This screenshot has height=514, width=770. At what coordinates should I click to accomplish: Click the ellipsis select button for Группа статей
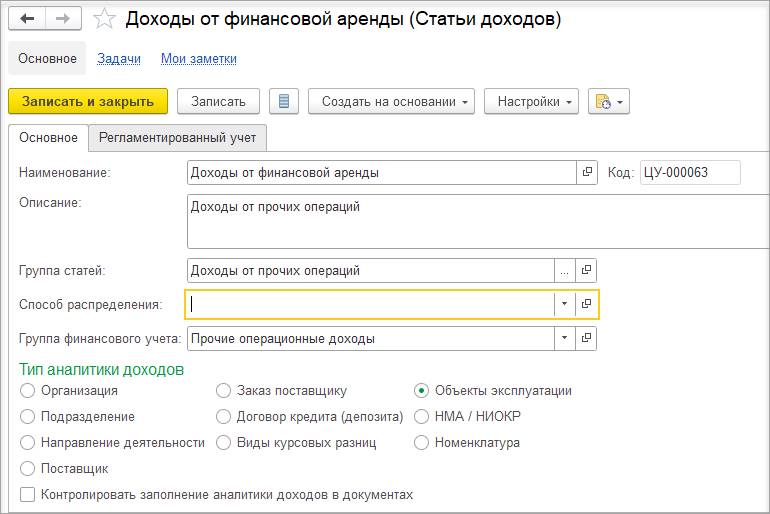click(565, 270)
